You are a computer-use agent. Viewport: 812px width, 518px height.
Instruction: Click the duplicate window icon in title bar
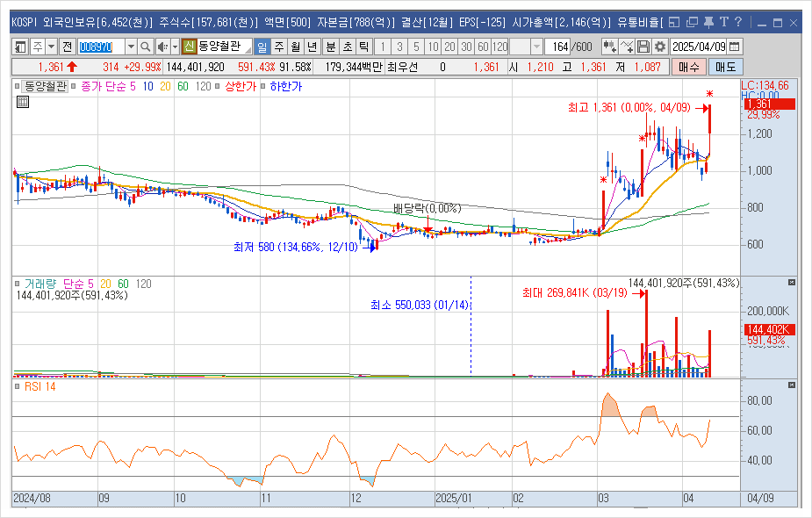[692, 22]
